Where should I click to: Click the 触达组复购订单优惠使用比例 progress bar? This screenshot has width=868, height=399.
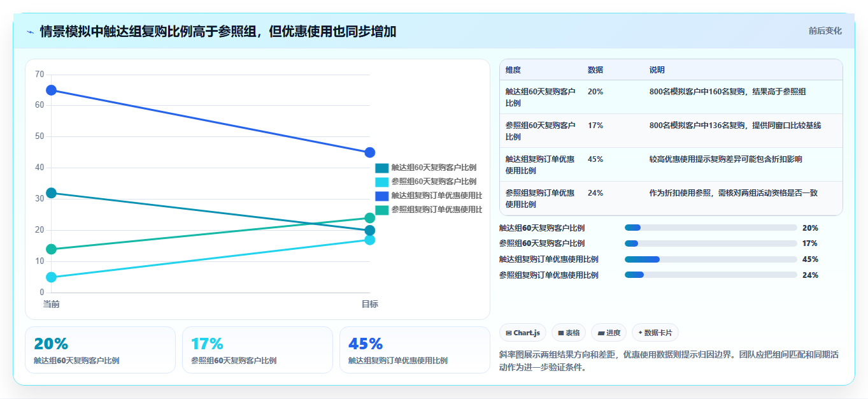[x=711, y=259]
